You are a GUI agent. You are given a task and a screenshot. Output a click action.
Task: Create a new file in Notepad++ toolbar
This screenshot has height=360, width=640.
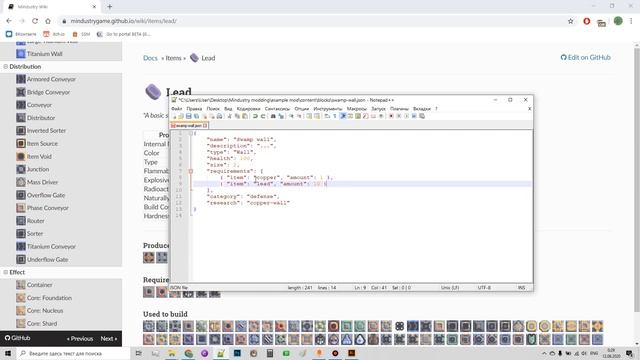[175, 116]
